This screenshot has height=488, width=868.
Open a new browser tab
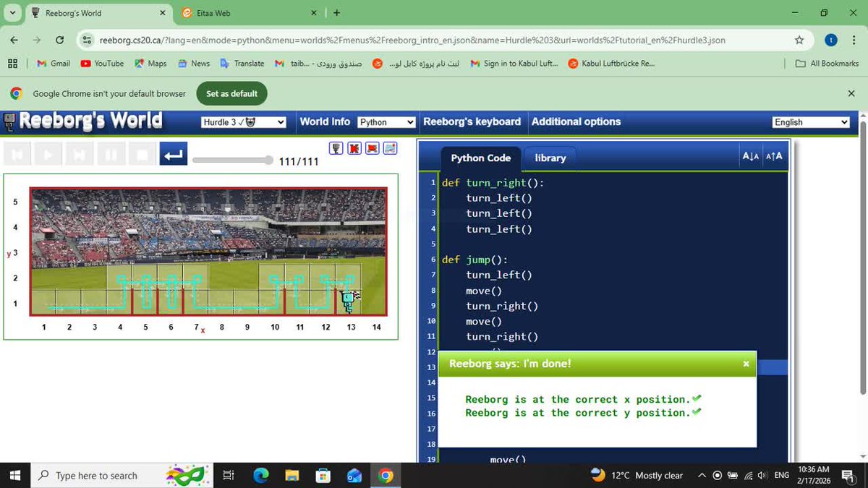pos(337,13)
